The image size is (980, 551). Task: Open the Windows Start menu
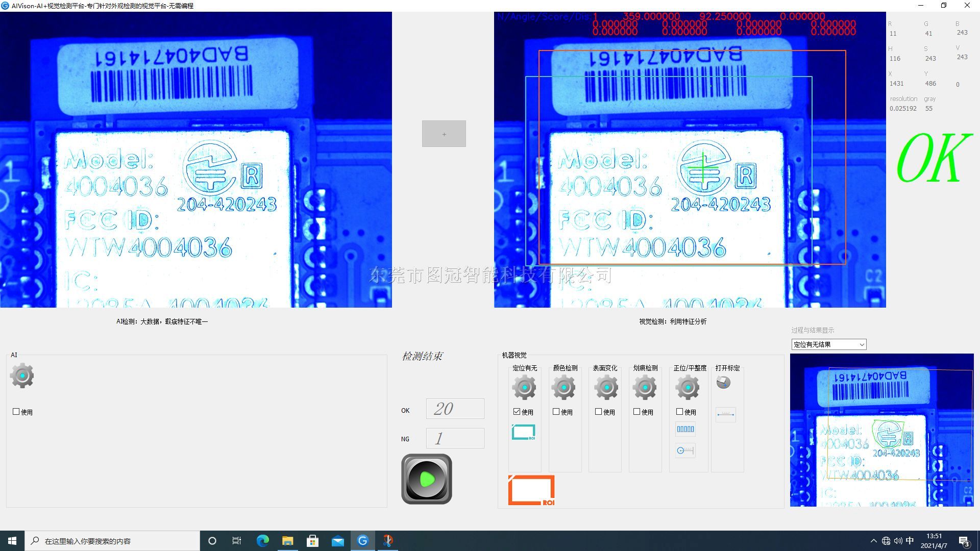[x=12, y=541]
